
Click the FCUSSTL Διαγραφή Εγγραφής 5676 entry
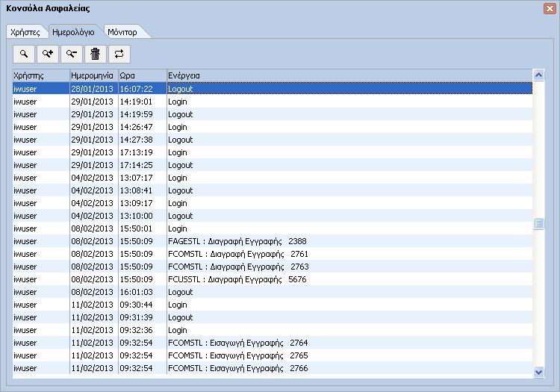point(273,279)
